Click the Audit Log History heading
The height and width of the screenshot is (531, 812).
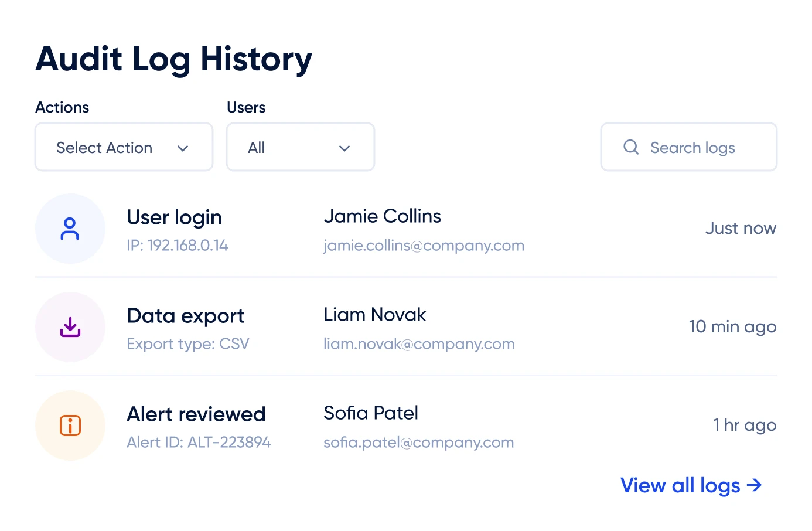coord(174,59)
